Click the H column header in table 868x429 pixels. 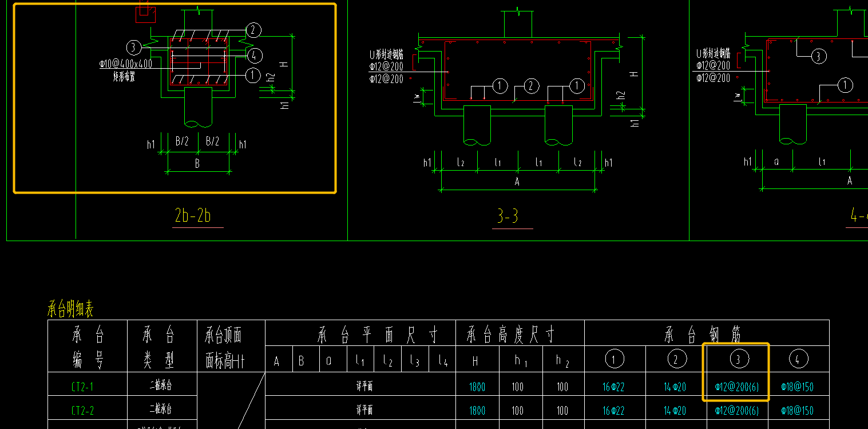pos(476,360)
